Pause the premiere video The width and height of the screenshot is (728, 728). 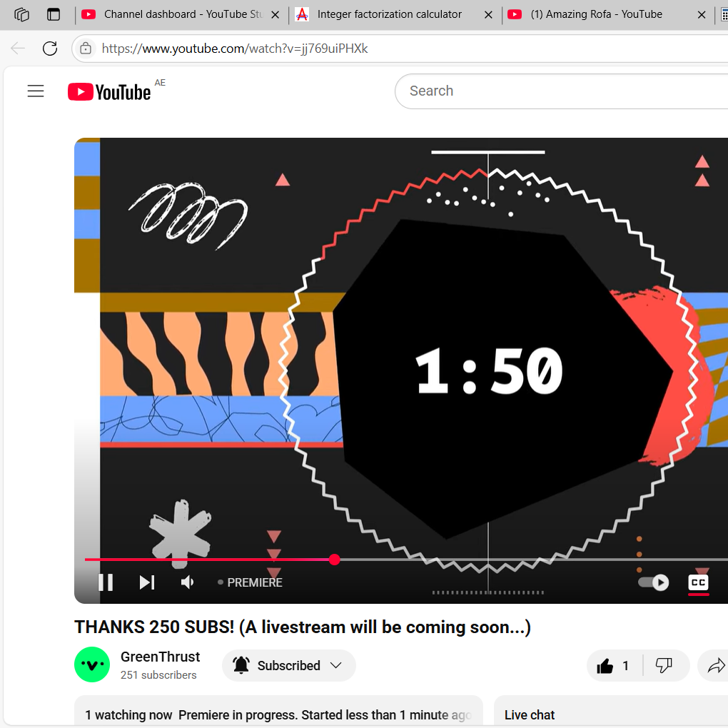[x=106, y=582]
